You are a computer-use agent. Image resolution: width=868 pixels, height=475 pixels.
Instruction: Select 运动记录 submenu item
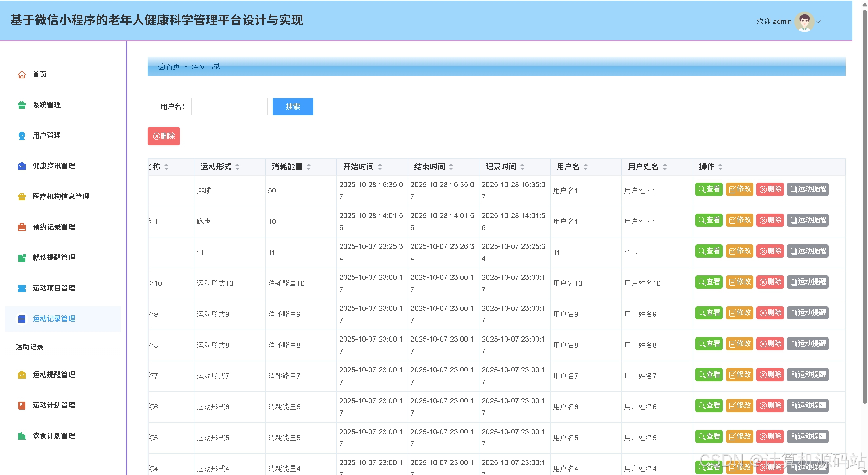pos(30,347)
